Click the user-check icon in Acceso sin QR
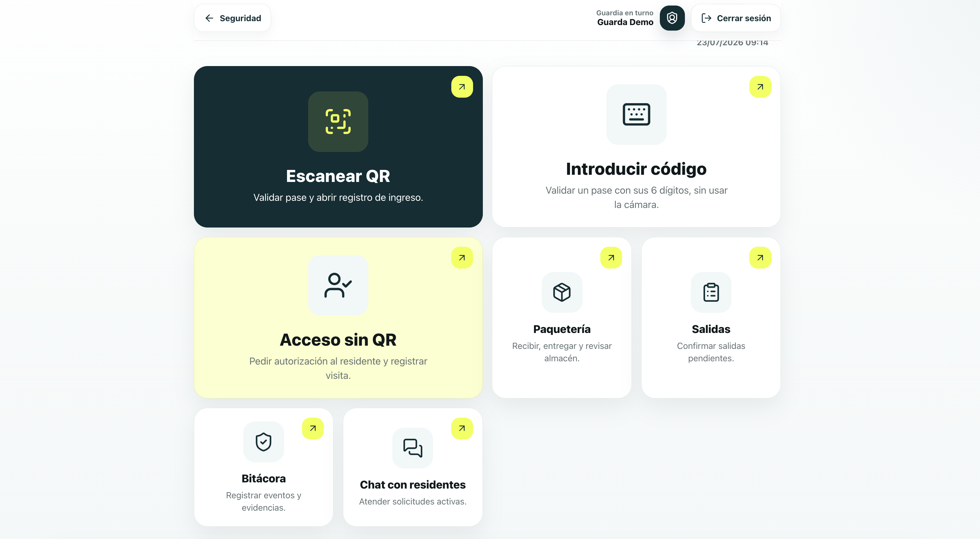The height and width of the screenshot is (539, 980). [x=338, y=285]
